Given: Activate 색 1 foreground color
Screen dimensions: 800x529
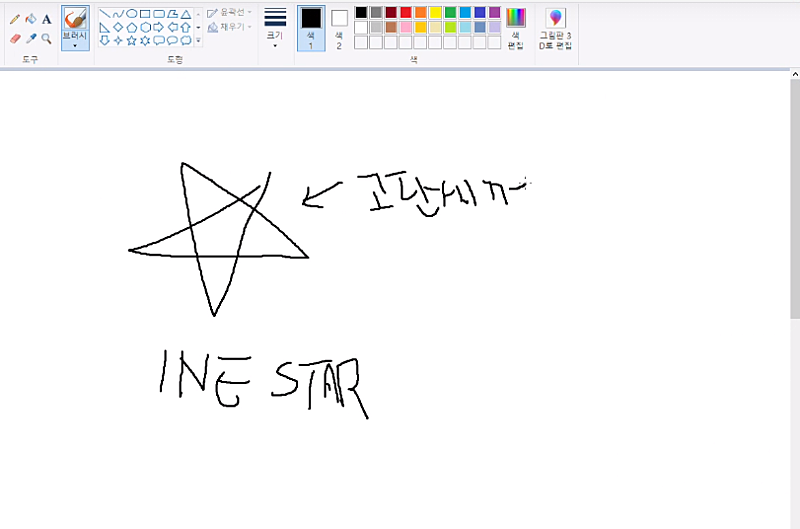Looking at the screenshot, I should tap(311, 29).
